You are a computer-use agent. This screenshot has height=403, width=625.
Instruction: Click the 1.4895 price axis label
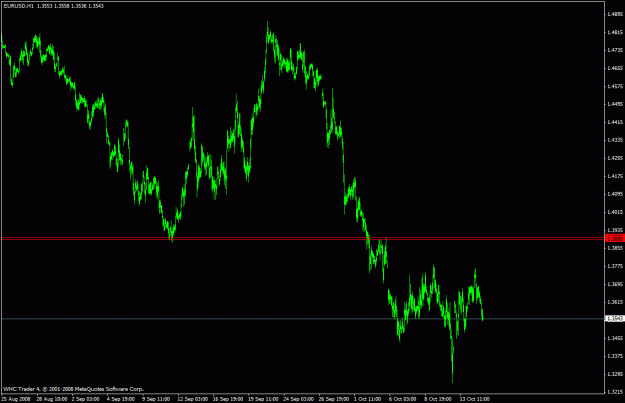tap(615, 14)
